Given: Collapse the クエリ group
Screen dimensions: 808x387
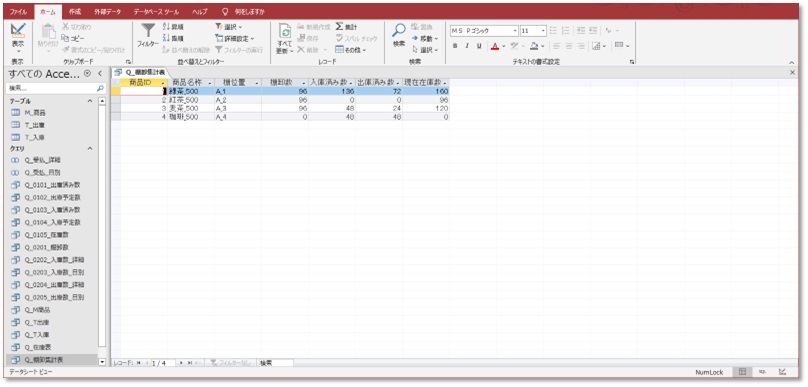Looking at the screenshot, I should click(x=90, y=148).
